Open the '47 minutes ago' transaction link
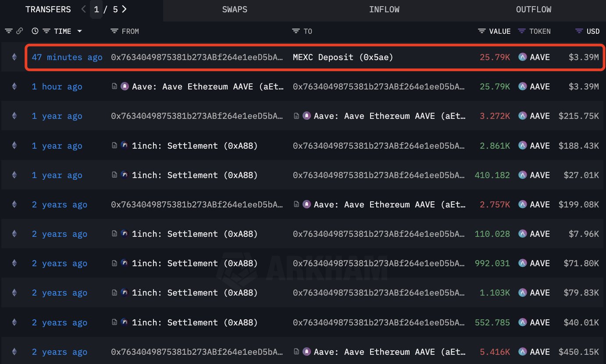 pyautogui.click(x=67, y=57)
